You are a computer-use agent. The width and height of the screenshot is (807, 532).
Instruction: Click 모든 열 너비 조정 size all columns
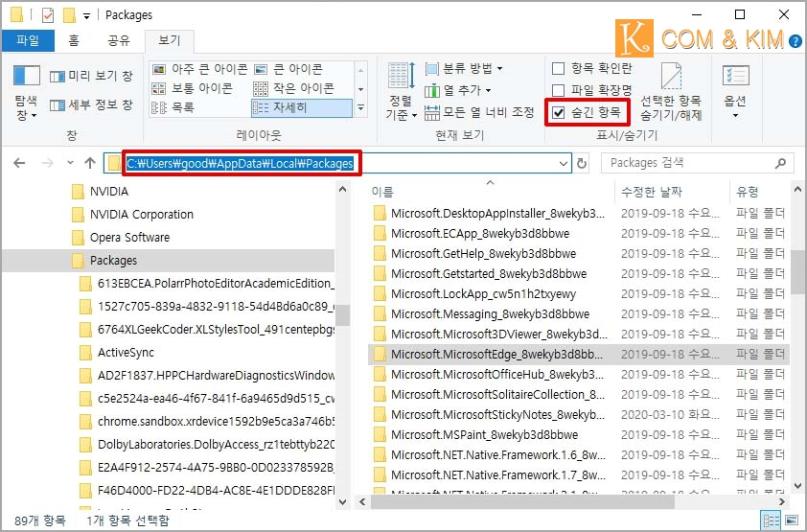tap(479, 112)
